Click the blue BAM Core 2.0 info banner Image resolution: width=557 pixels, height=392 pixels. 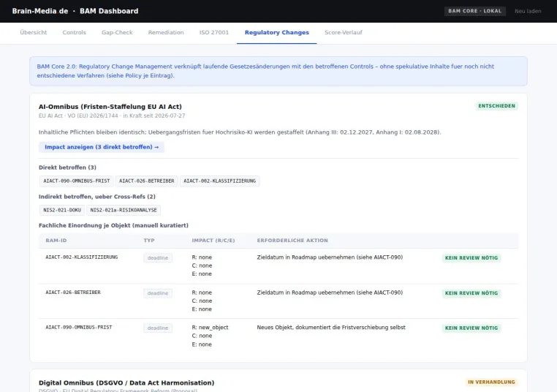click(x=278, y=71)
